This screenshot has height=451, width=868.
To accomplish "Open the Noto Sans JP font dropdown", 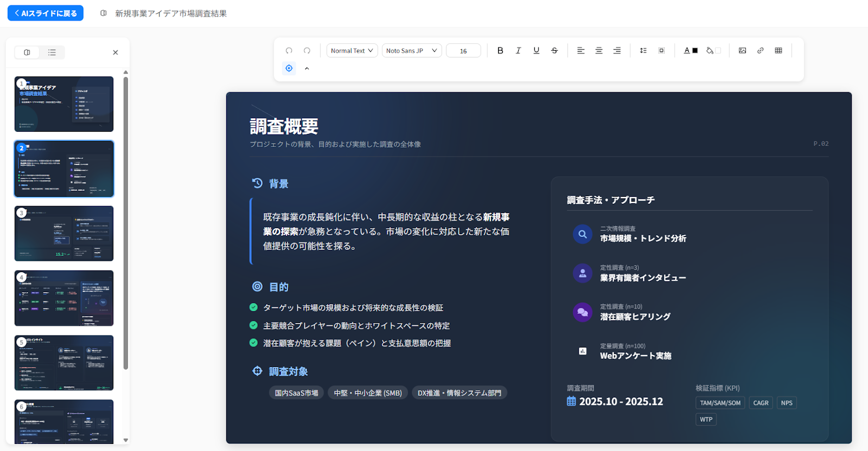I will coord(412,50).
